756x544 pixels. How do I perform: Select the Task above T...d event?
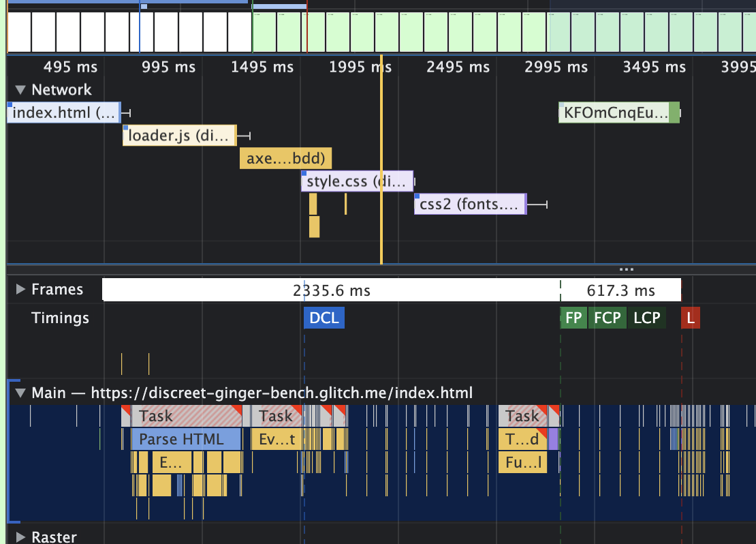pyautogui.click(x=522, y=416)
